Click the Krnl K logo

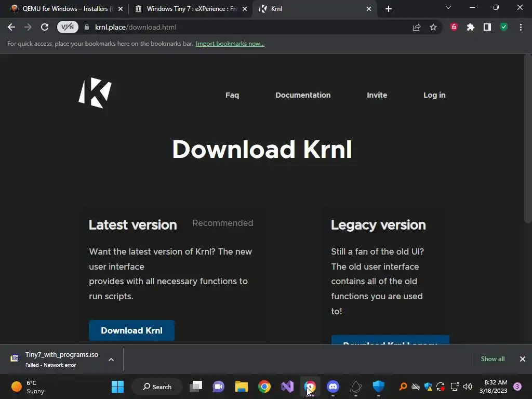pos(95,92)
